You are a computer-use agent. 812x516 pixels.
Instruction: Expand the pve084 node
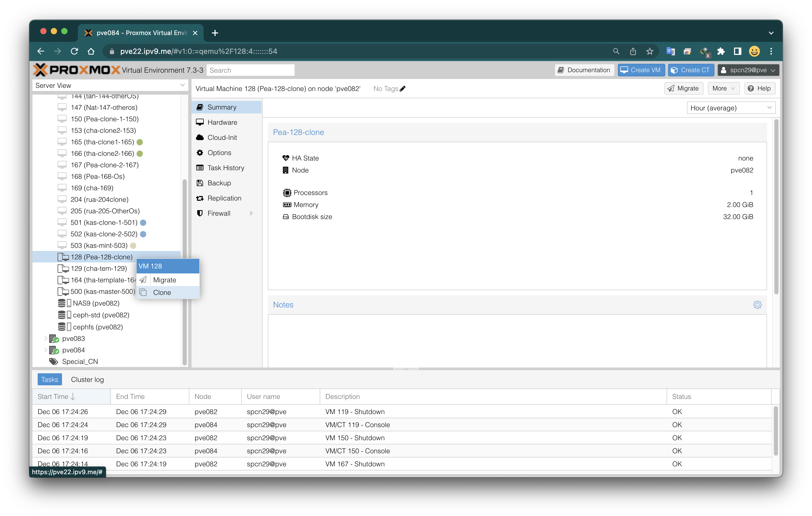tap(46, 350)
